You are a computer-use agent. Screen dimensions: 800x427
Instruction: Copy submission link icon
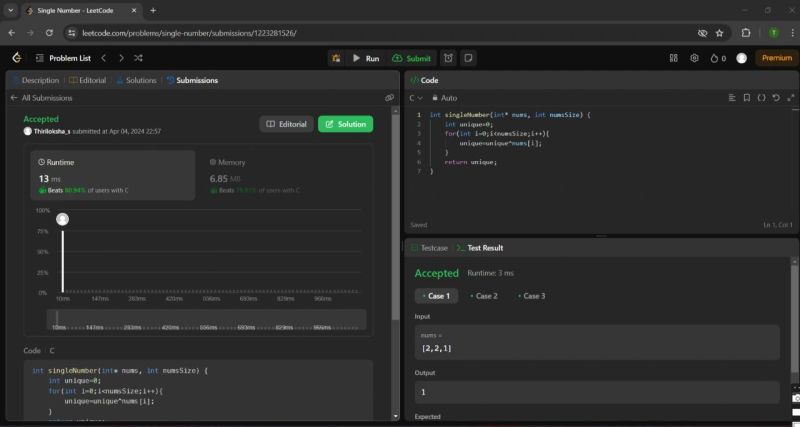pyautogui.click(x=389, y=98)
